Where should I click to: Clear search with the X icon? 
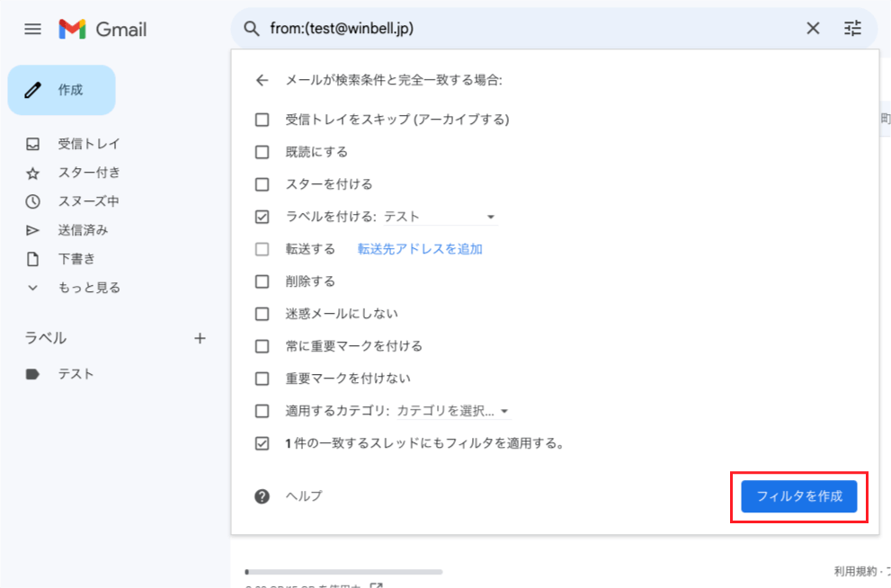click(813, 28)
